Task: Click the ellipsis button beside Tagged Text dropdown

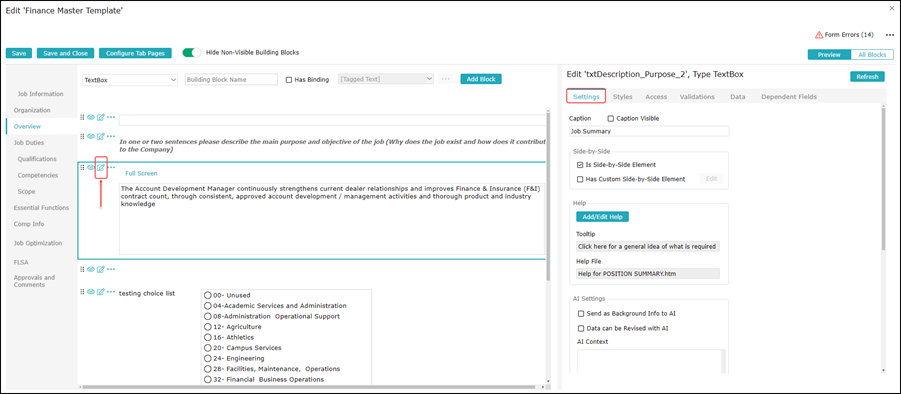Action: click(445, 79)
